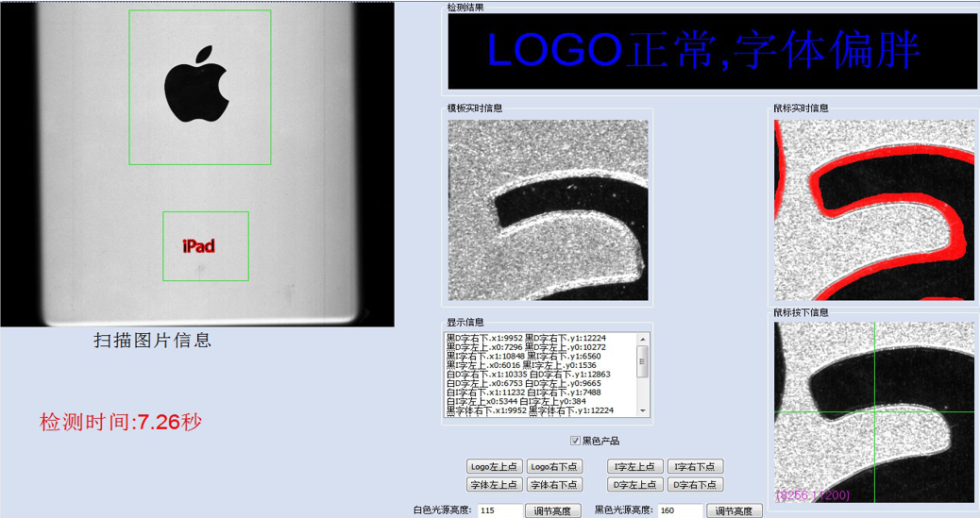Click the line '白I字左上x0:5344' in 显示信息
This screenshot has height=518, width=980.
pyautogui.click(x=516, y=401)
